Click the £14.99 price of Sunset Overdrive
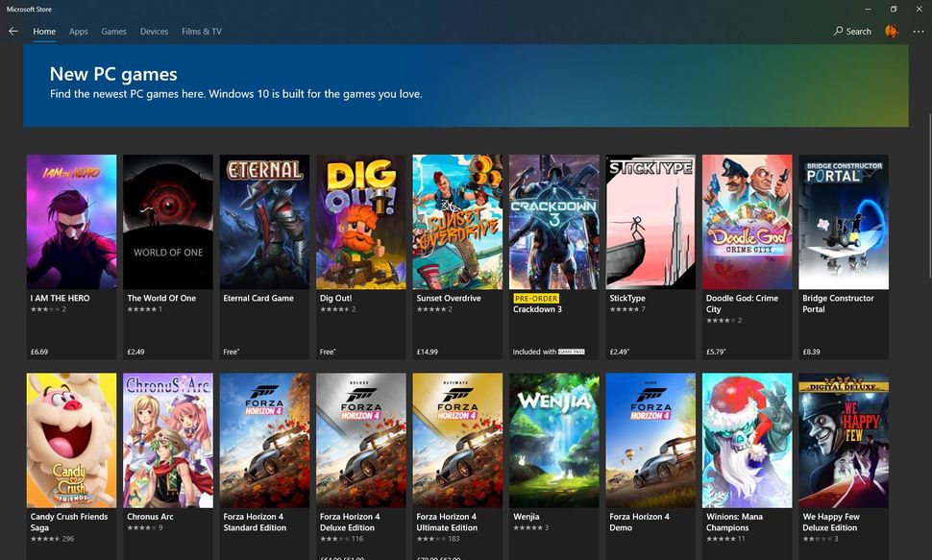The height and width of the screenshot is (560, 932). coord(428,352)
